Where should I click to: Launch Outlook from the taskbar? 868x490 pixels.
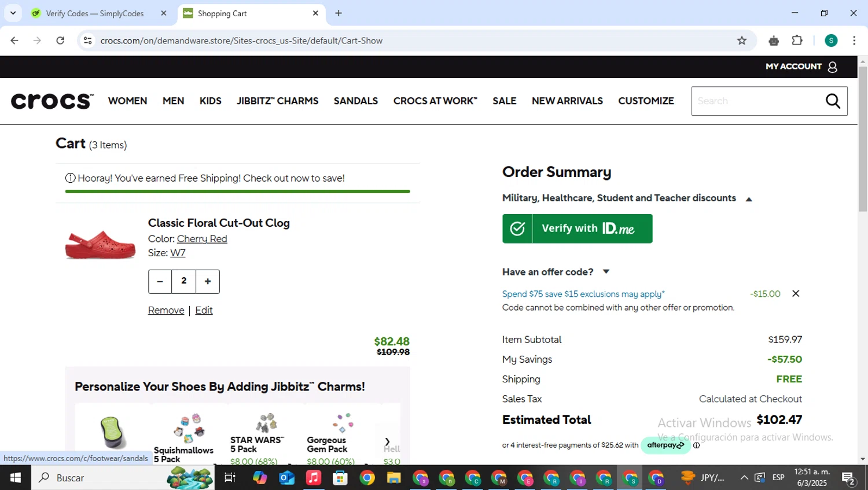286,478
